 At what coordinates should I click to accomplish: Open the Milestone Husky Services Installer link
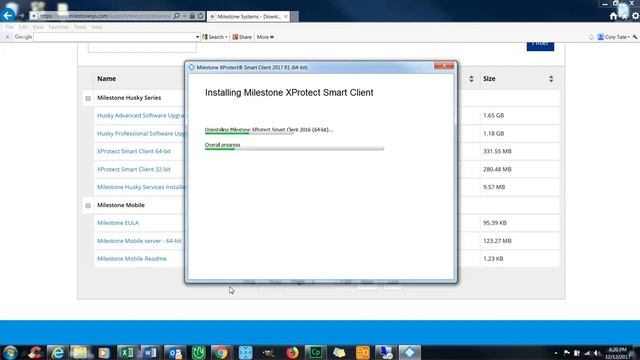[140, 187]
